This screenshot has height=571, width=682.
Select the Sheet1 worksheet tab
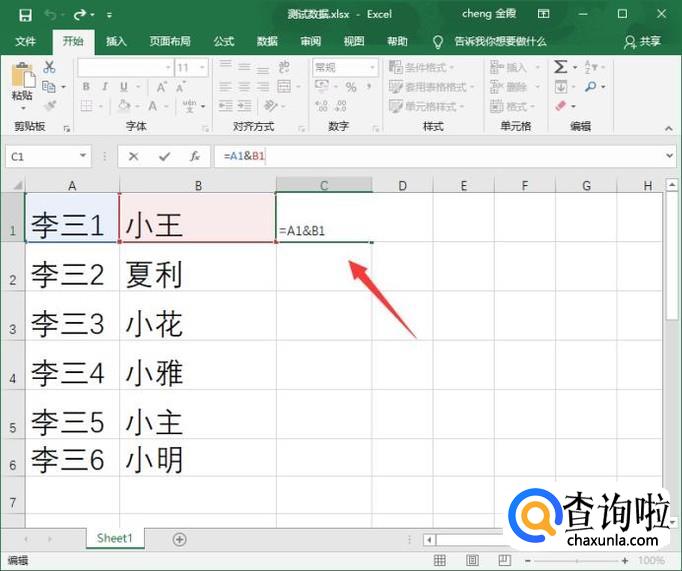coord(114,538)
